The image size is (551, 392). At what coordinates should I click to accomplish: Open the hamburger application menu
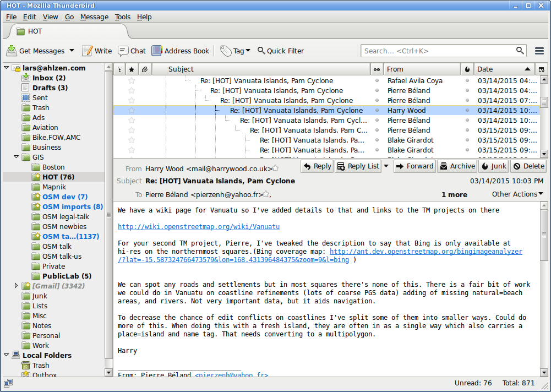tap(539, 51)
